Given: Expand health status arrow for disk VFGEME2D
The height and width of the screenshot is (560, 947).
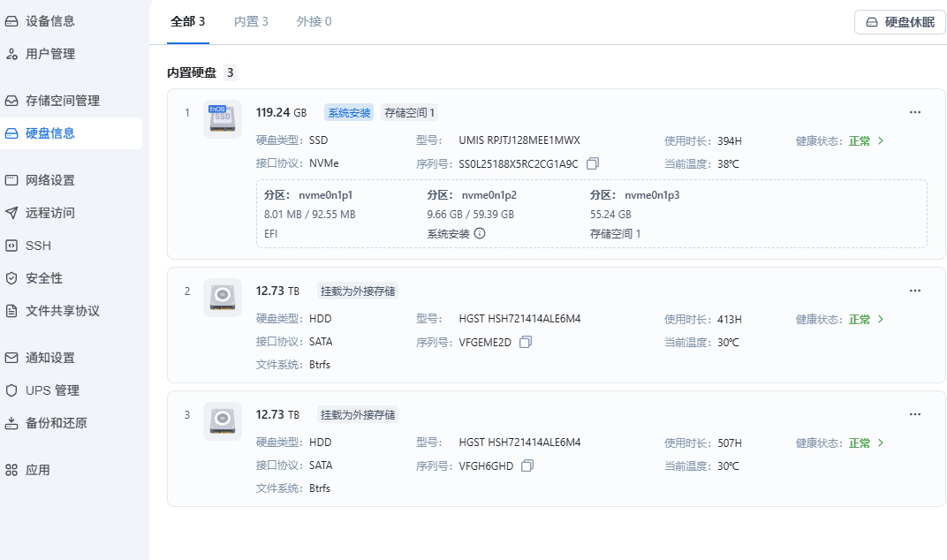Looking at the screenshot, I should [x=881, y=319].
